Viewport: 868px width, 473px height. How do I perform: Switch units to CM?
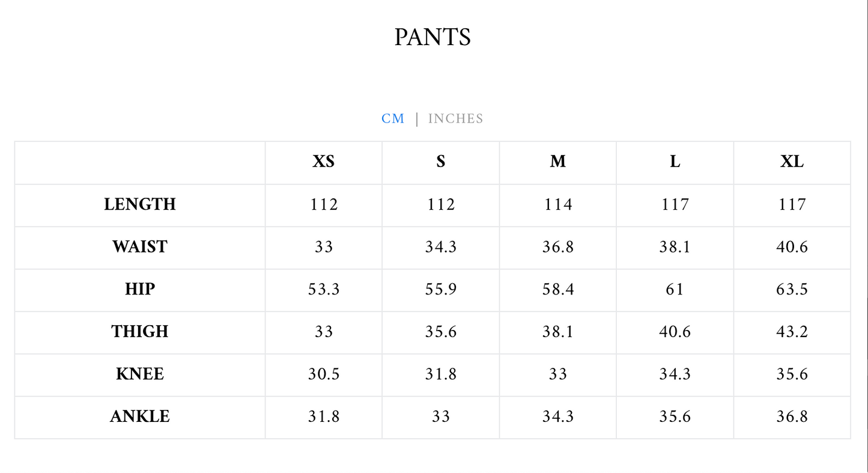pos(393,118)
